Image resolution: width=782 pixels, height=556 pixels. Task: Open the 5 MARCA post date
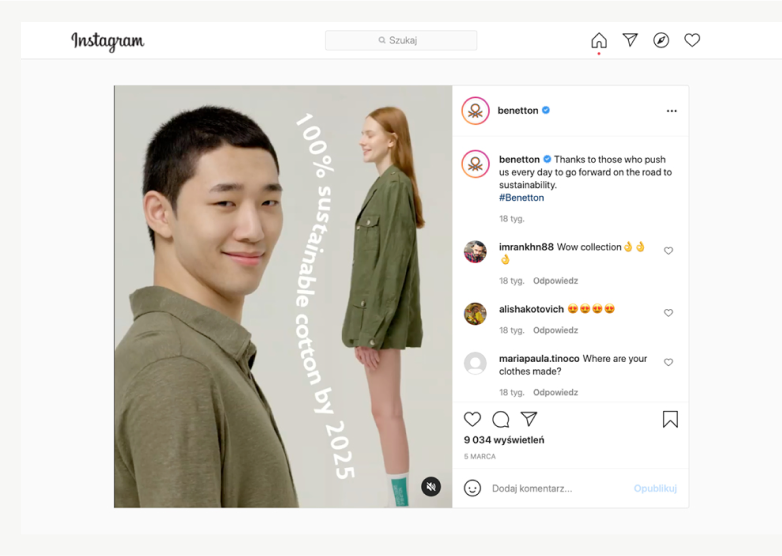click(x=480, y=456)
